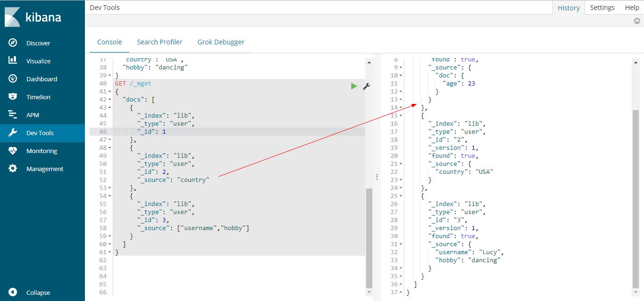Fold object at output line 15

click(401, 116)
